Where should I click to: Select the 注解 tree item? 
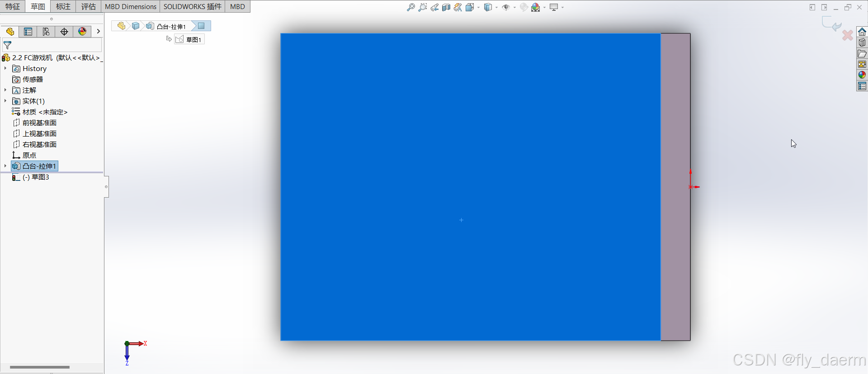[24, 90]
